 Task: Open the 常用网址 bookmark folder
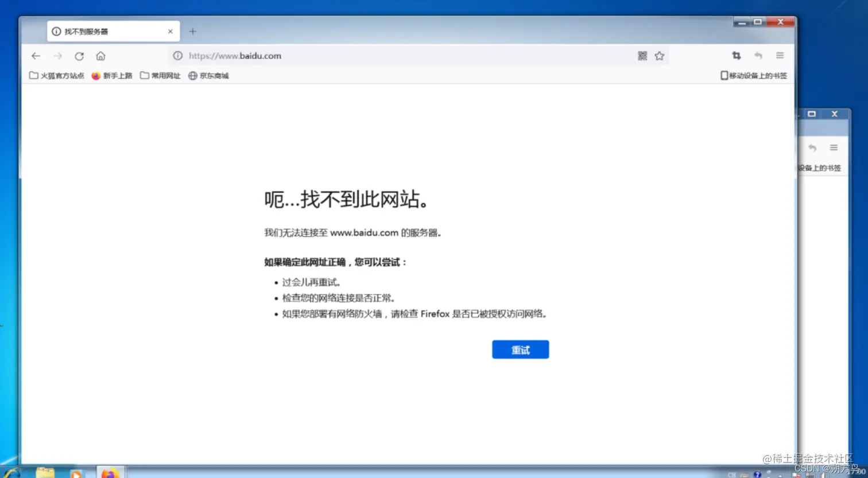point(160,76)
